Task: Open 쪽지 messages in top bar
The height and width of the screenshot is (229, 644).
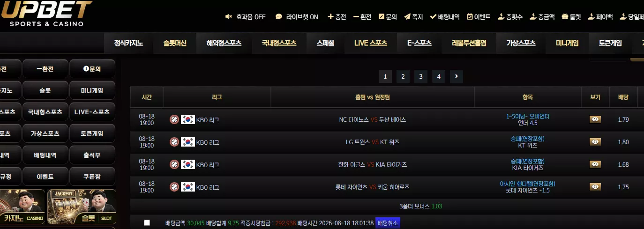Action: (413, 16)
